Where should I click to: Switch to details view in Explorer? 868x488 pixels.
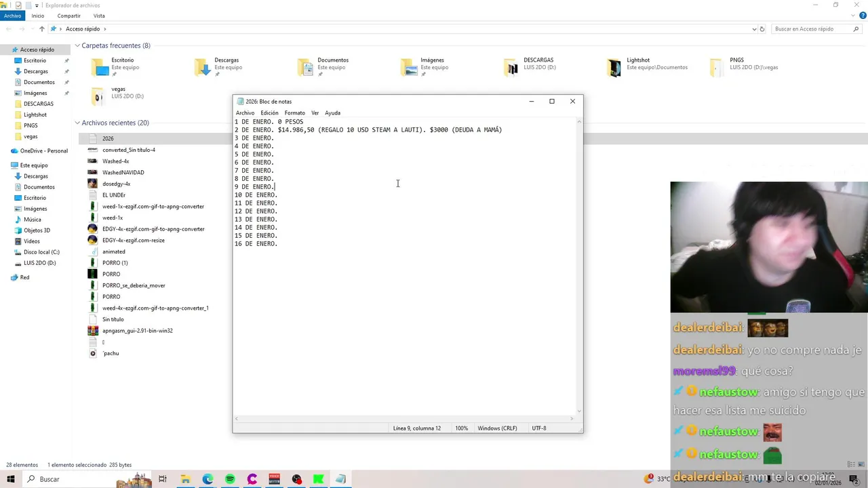[x=851, y=464]
